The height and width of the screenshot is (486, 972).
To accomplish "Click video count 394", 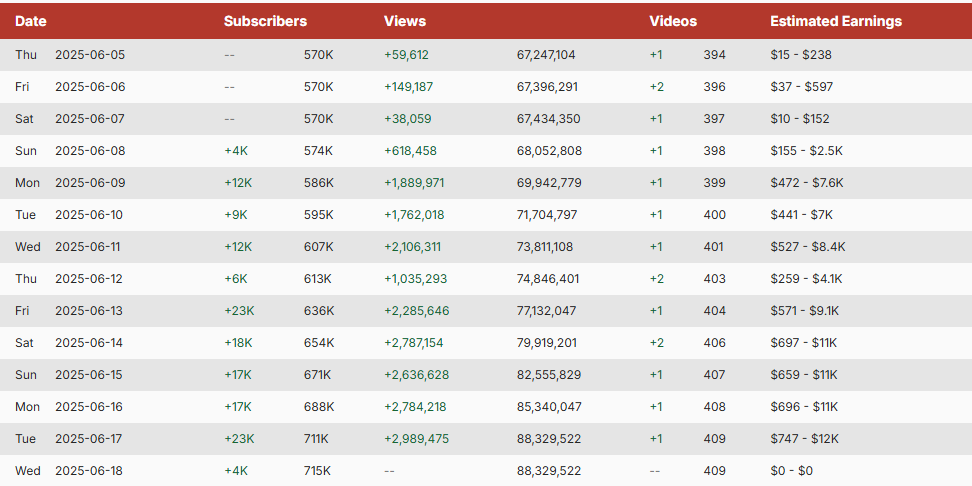I will click(714, 55).
